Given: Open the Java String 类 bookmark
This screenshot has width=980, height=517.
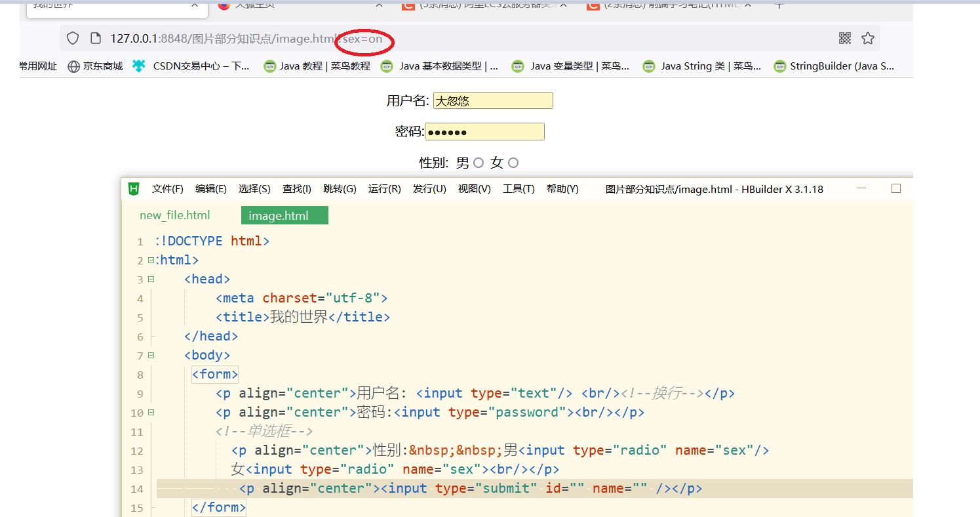Looking at the screenshot, I should tap(702, 66).
